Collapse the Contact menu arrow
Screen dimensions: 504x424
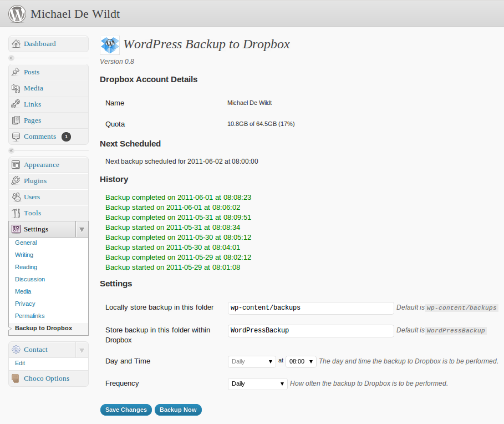coord(82,350)
